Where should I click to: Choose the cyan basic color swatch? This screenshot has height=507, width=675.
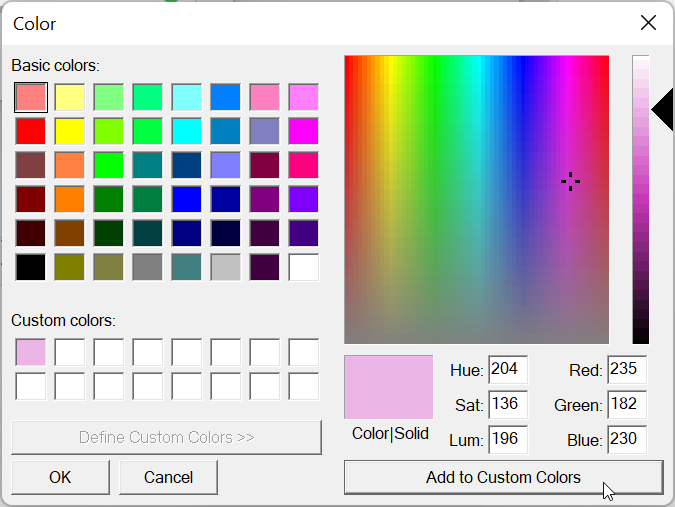tap(186, 131)
